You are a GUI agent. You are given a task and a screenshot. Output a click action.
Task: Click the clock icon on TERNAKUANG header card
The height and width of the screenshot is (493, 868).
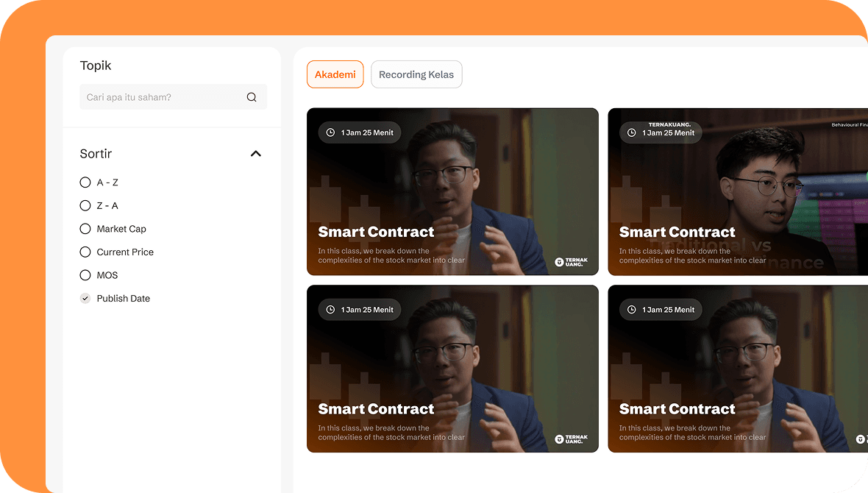632,132
